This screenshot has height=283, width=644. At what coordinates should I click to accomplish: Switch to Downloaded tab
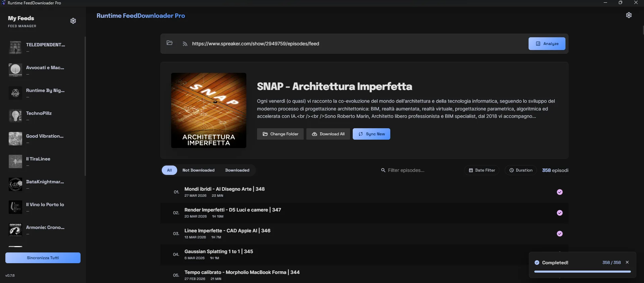click(x=237, y=170)
